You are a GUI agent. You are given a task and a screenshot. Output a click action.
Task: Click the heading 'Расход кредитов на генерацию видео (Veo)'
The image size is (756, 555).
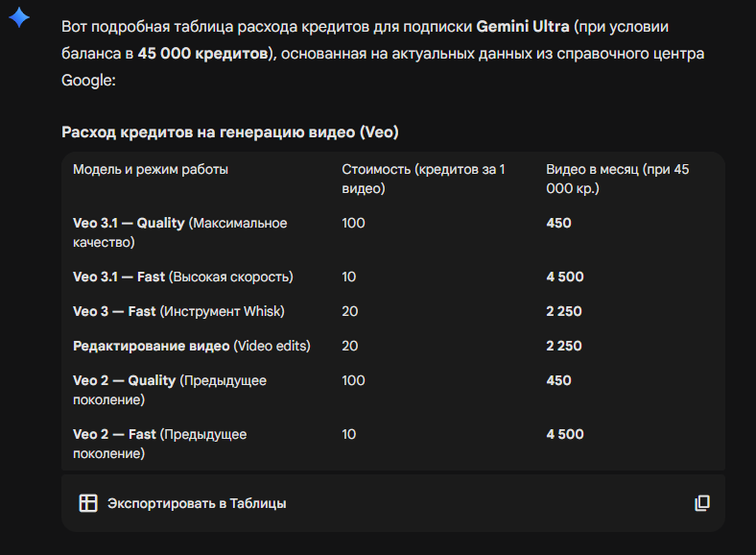(229, 132)
